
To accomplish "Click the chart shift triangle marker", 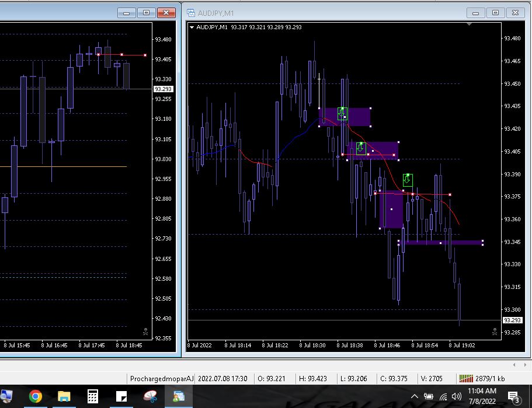I will coord(471,25).
